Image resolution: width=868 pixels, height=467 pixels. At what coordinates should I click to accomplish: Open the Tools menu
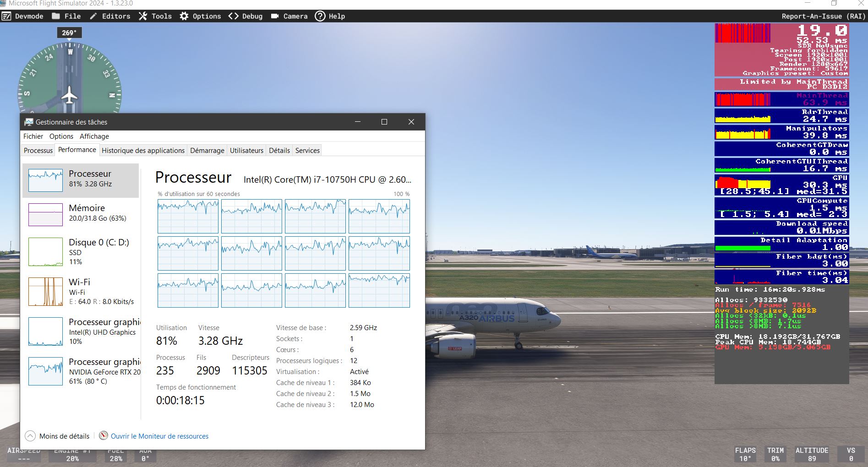click(155, 16)
